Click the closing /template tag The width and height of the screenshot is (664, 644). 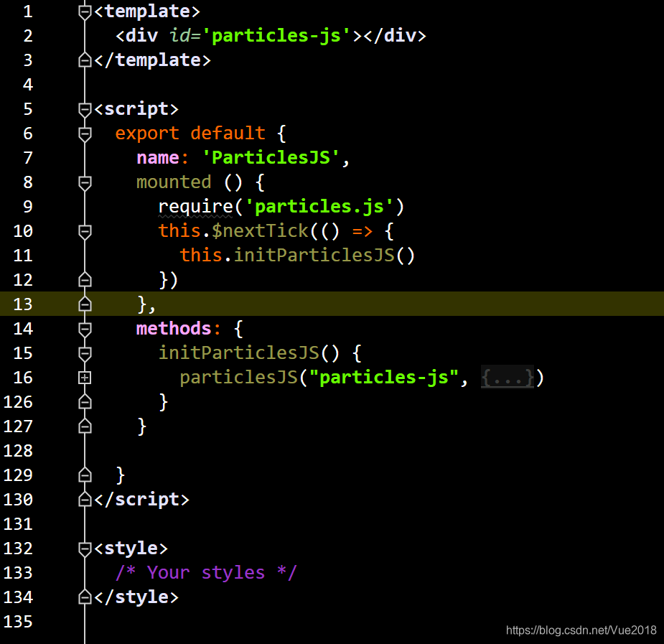click(152, 60)
